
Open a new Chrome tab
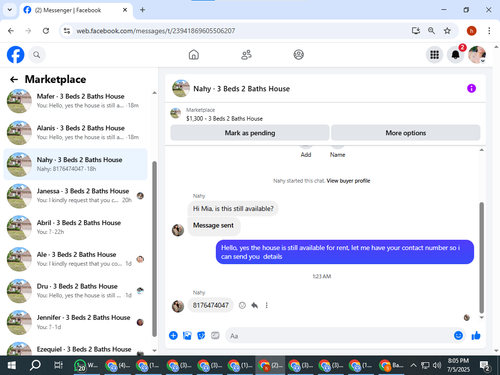pos(142,10)
